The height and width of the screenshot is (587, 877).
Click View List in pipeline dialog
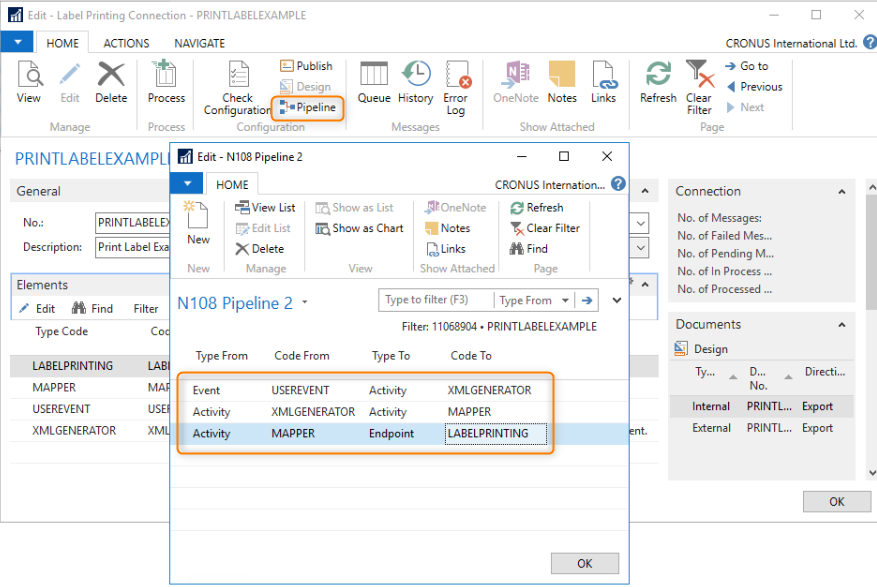pos(265,207)
